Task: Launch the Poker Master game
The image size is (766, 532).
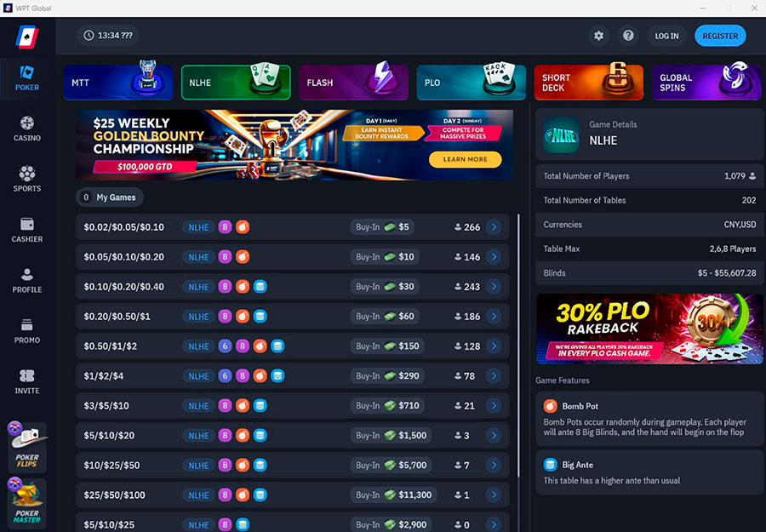Action: click(27, 503)
